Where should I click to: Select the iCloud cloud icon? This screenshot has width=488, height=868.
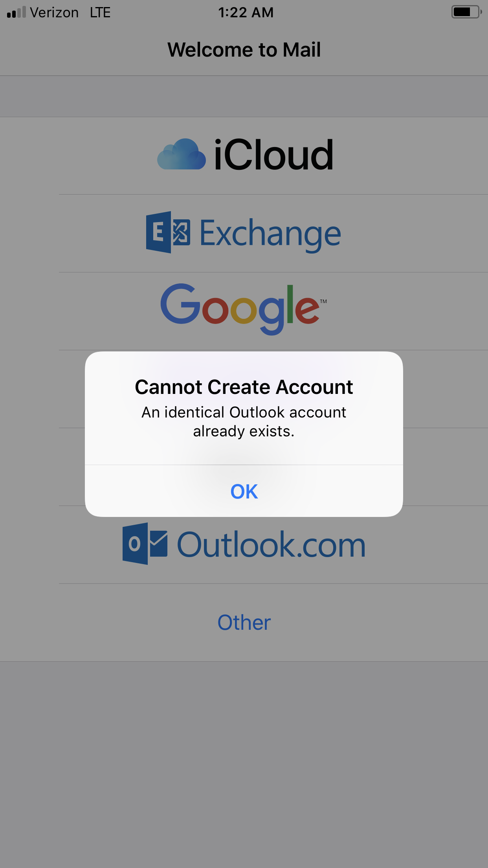tap(182, 154)
